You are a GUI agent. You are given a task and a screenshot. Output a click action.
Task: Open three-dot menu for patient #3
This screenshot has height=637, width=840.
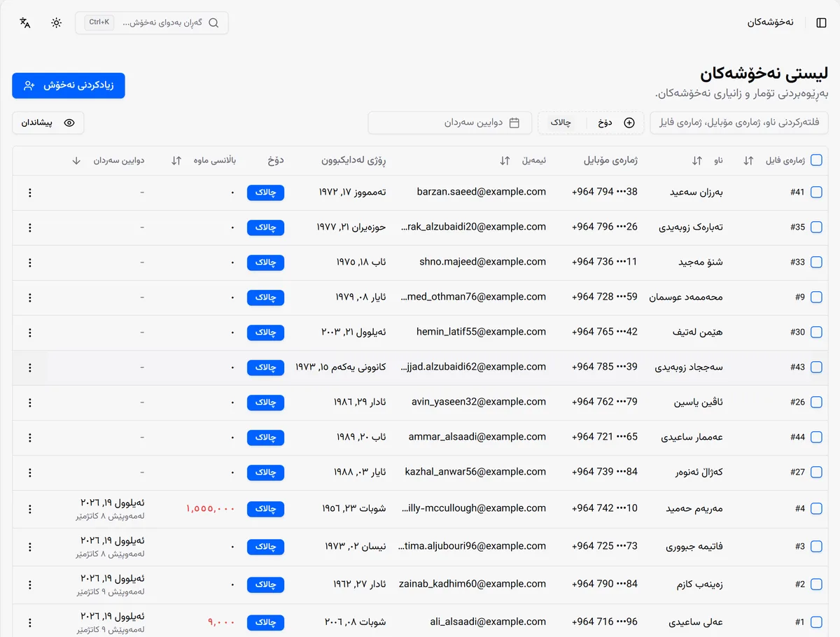click(29, 547)
